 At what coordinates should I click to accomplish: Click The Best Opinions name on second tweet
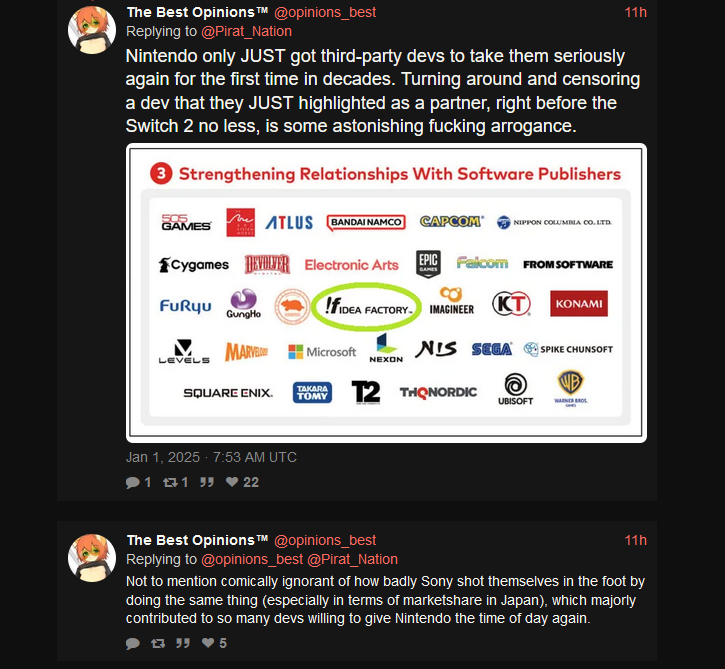[197, 540]
